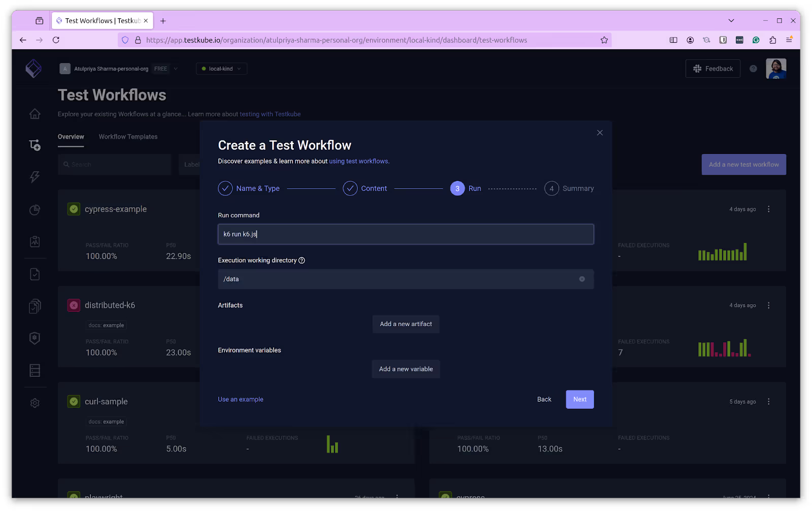Open using test workflows link
The height and width of the screenshot is (511, 812).
(358, 161)
